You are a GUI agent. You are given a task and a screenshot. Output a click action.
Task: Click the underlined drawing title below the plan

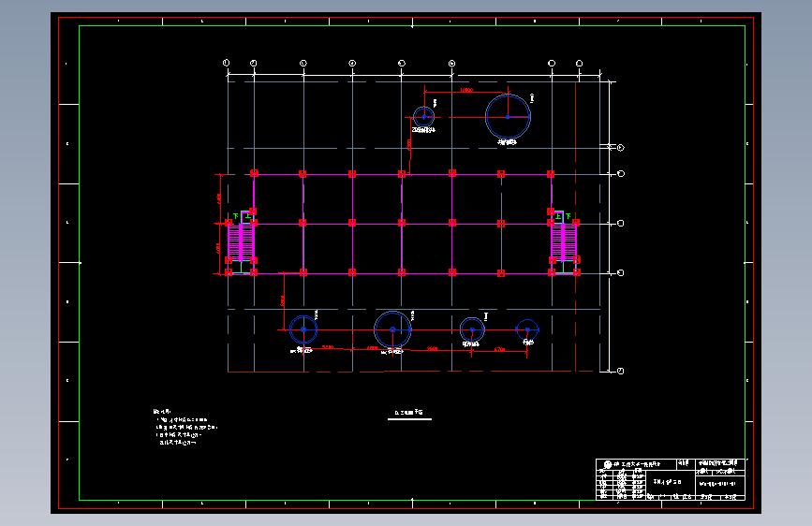[409, 413]
